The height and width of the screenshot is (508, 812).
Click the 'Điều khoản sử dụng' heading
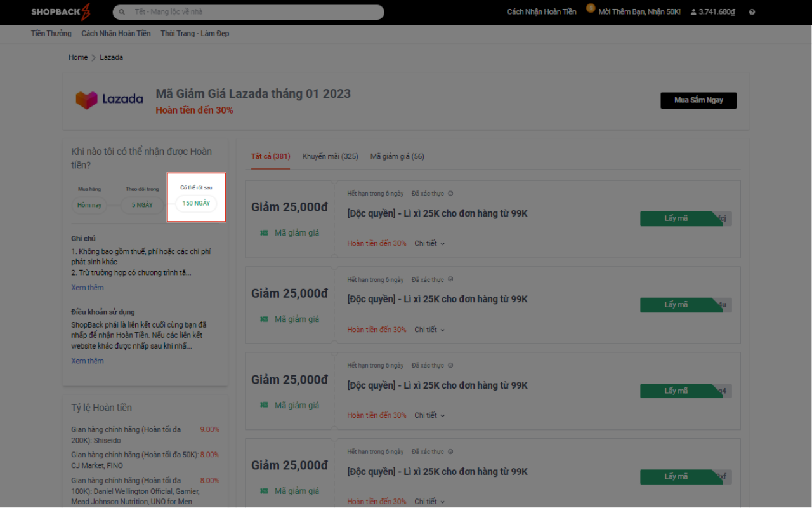[x=103, y=312]
